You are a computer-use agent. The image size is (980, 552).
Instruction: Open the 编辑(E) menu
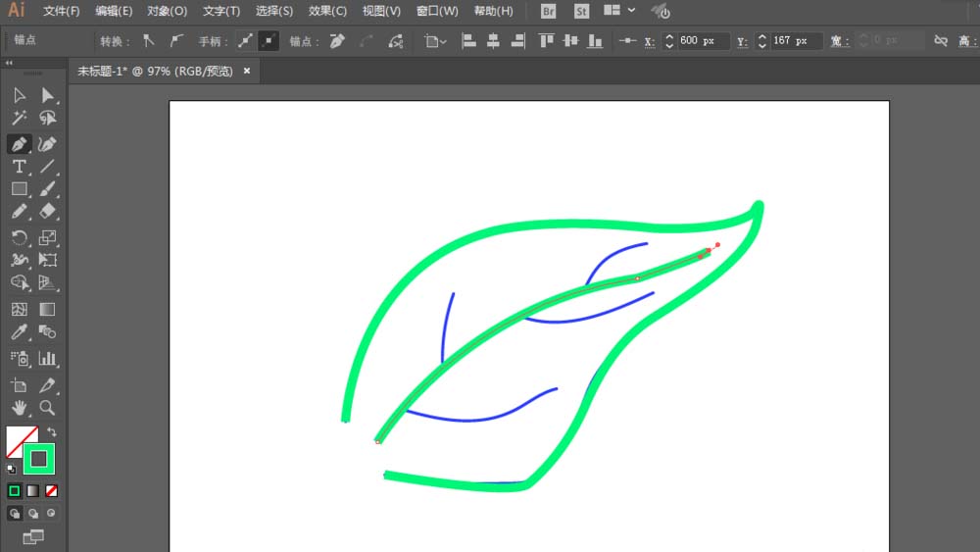click(114, 11)
